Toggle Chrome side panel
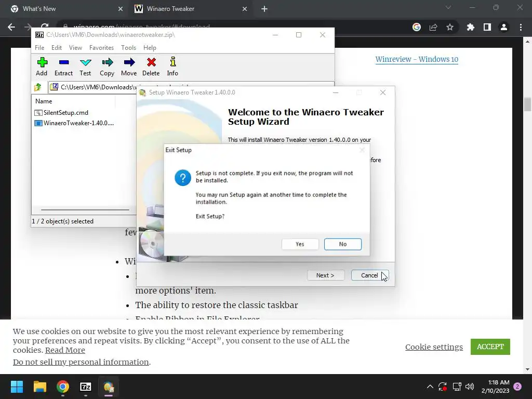The height and width of the screenshot is (399, 532). point(487,27)
